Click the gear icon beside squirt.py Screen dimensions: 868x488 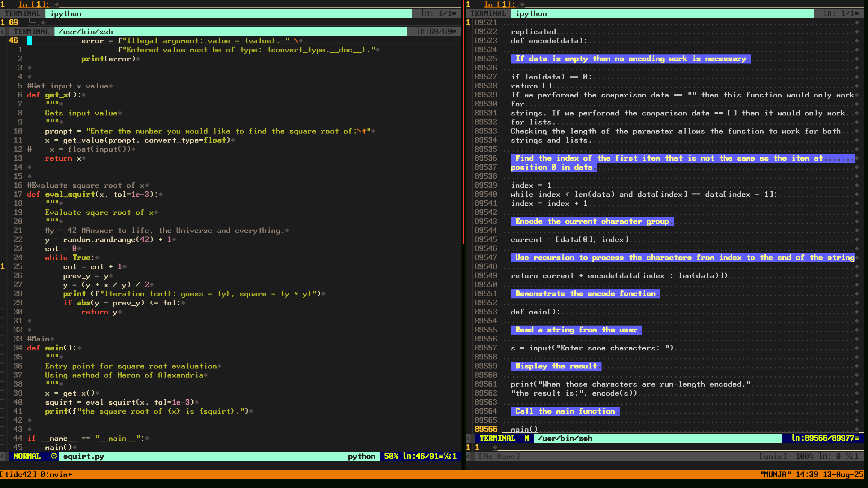tap(54, 456)
